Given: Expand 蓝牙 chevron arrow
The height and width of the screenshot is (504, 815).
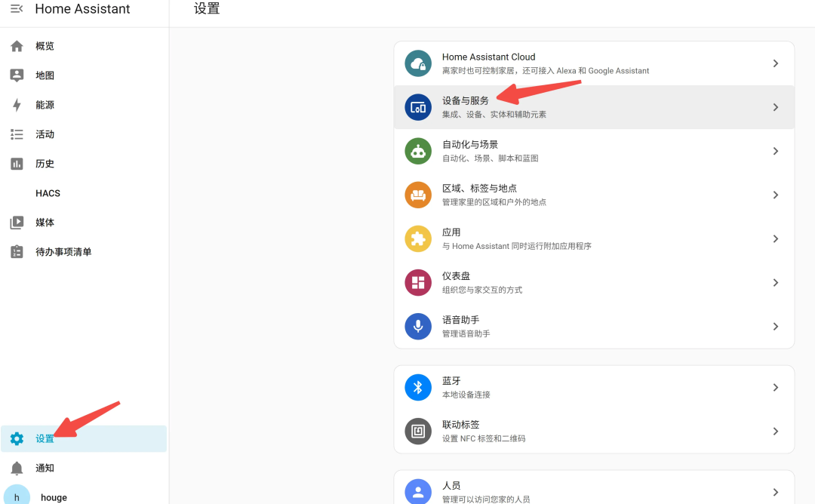Looking at the screenshot, I should click(x=776, y=388).
